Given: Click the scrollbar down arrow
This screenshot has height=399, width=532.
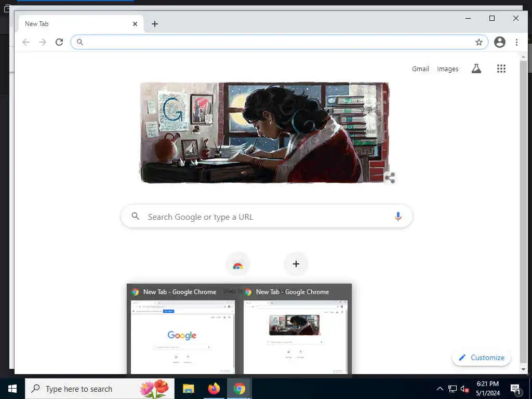Looking at the screenshot, I should pyautogui.click(x=524, y=369).
